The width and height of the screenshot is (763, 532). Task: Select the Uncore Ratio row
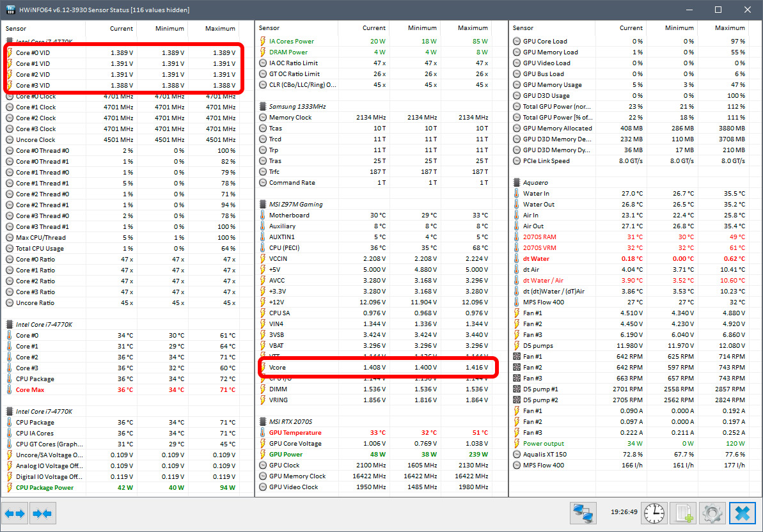point(121,302)
